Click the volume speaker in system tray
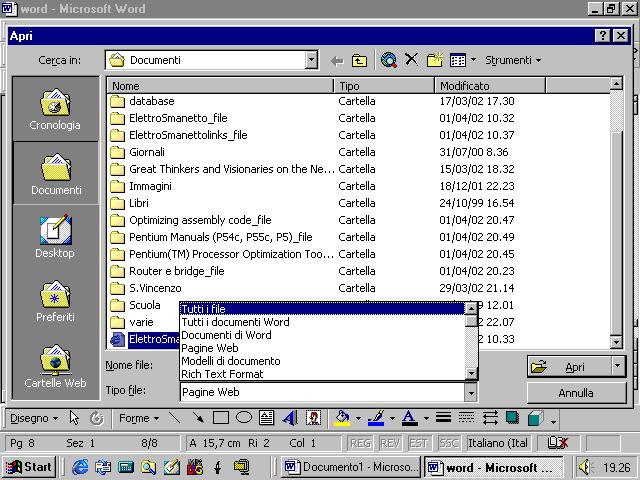This screenshot has height=480, width=640. pos(586,467)
